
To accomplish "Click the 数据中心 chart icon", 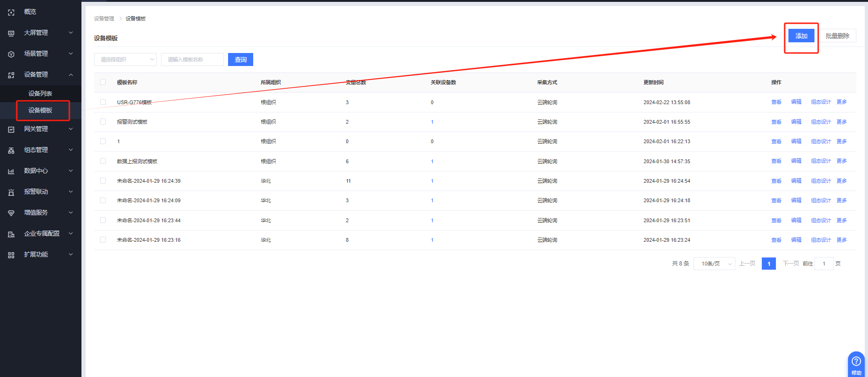I will pyautogui.click(x=11, y=172).
